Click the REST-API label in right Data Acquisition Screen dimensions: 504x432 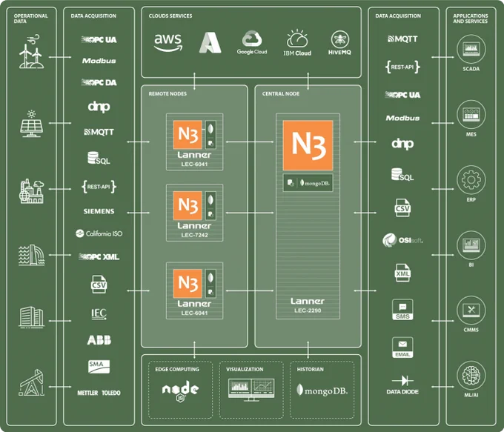tap(402, 67)
